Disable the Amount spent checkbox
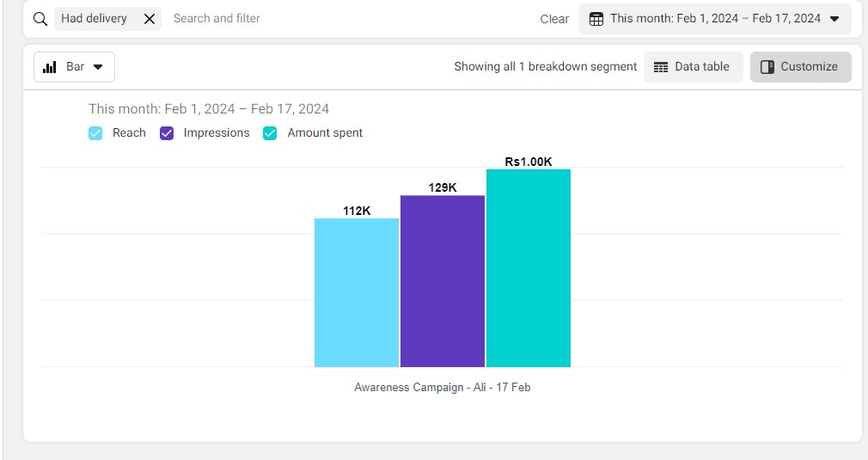The width and height of the screenshot is (868, 460). (270, 133)
